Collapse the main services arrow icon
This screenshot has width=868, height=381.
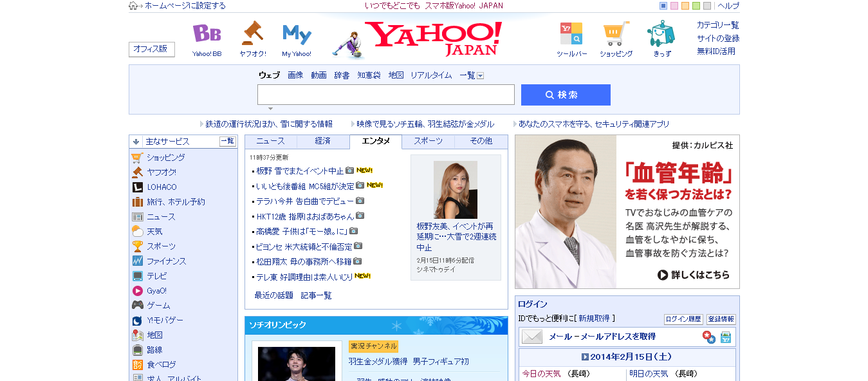pyautogui.click(x=136, y=142)
